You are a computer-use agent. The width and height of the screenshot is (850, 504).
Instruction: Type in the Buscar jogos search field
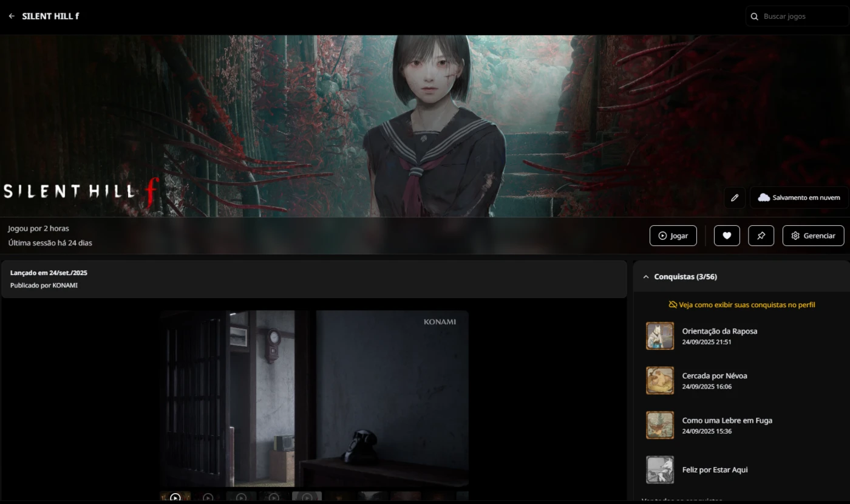click(801, 16)
